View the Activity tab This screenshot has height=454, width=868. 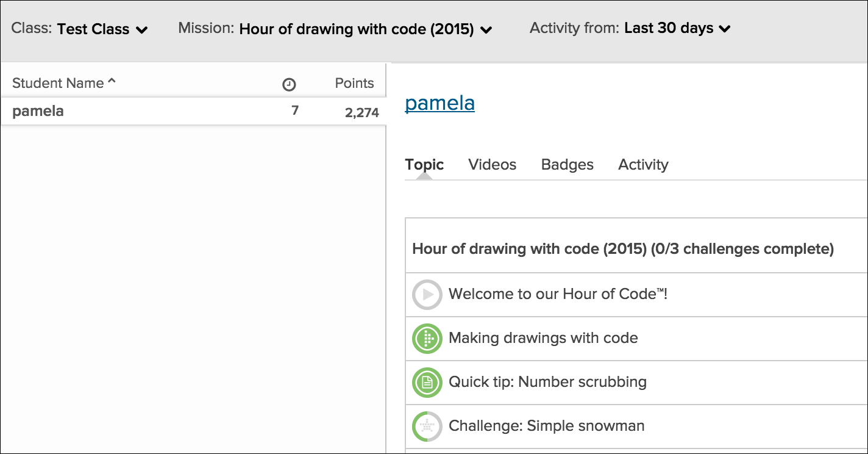(x=642, y=164)
